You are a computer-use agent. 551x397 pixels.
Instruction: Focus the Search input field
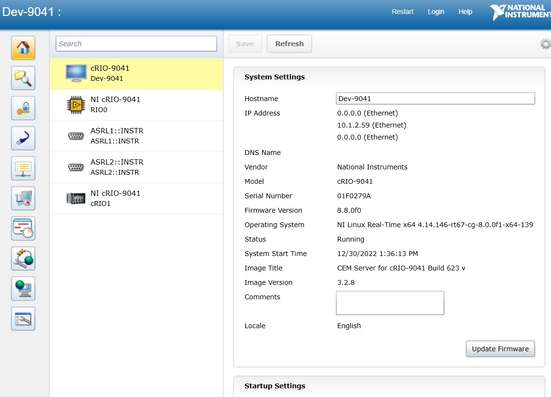136,44
